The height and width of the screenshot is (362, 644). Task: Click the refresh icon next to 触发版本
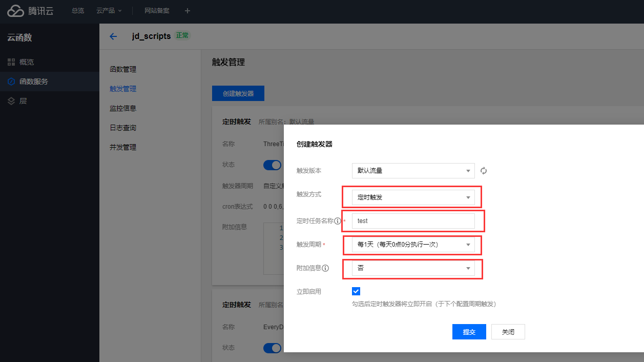click(483, 171)
